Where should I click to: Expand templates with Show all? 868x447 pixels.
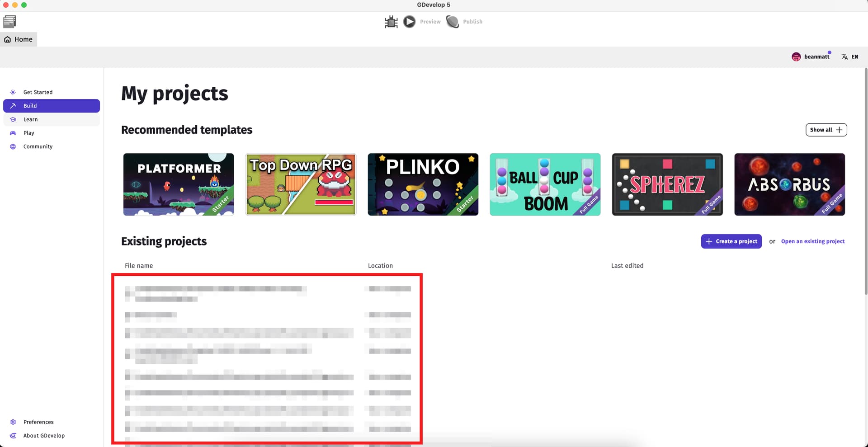826,130
